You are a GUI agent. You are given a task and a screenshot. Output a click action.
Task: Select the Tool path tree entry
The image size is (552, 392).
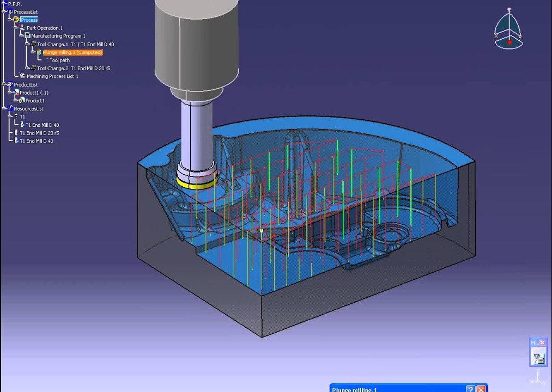pyautogui.click(x=59, y=60)
